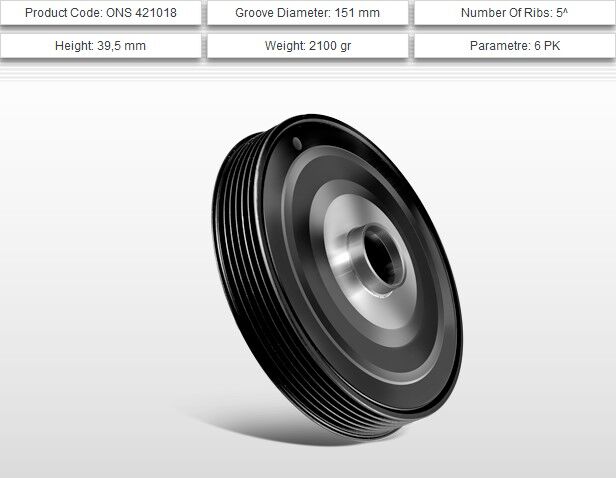616x478 pixels.
Task: Click the Weight 2100 gr cell
Action: (x=308, y=46)
